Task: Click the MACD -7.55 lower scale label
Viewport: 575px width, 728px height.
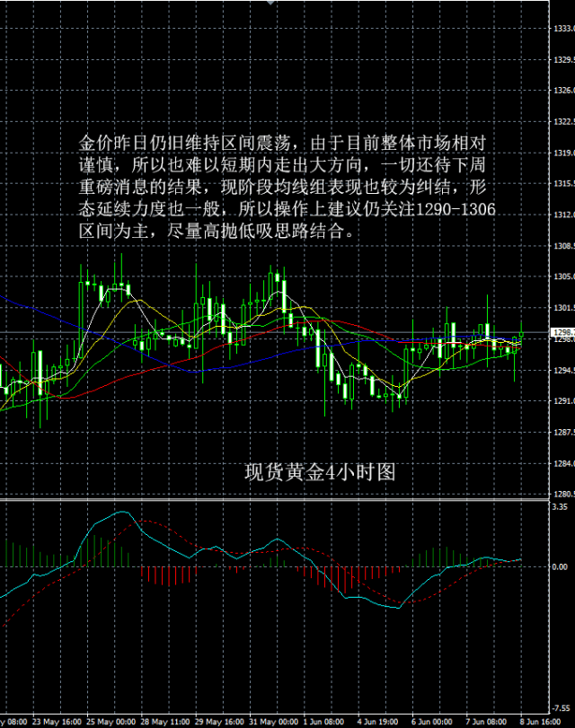Action: coord(560,706)
